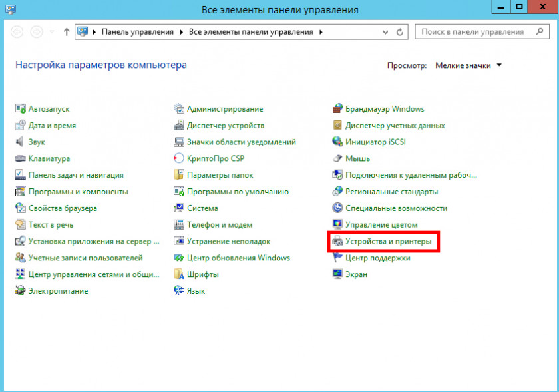
Task: Open the Диспетчер устройств link
Action: [x=225, y=126]
